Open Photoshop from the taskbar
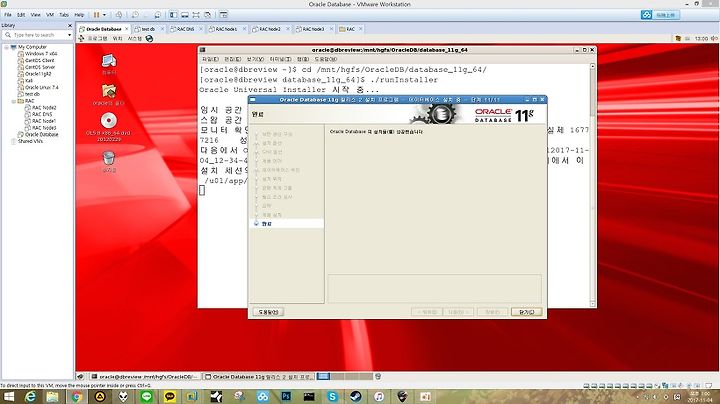The height and width of the screenshot is (404, 720). click(286, 396)
